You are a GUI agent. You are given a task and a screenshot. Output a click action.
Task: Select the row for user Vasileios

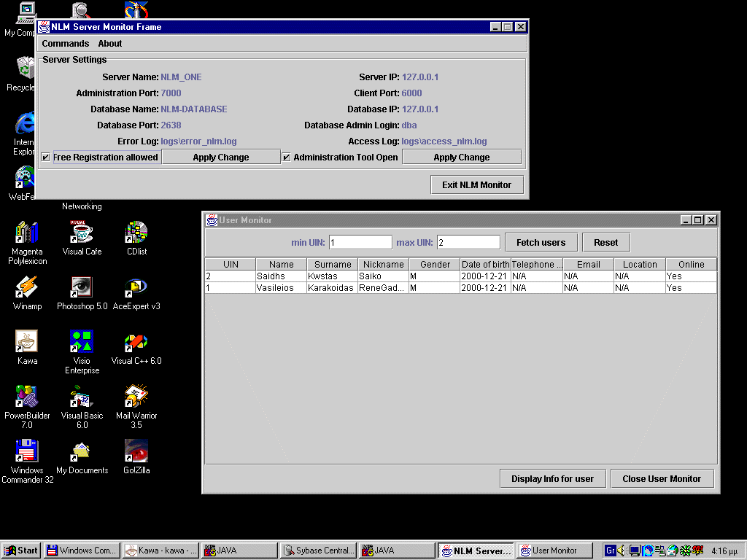click(x=461, y=287)
